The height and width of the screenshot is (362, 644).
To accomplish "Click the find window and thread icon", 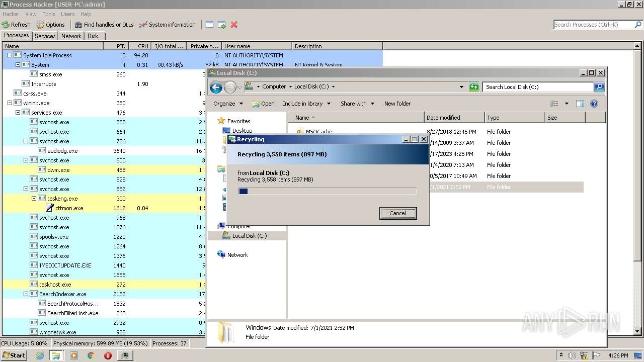I will (221, 25).
